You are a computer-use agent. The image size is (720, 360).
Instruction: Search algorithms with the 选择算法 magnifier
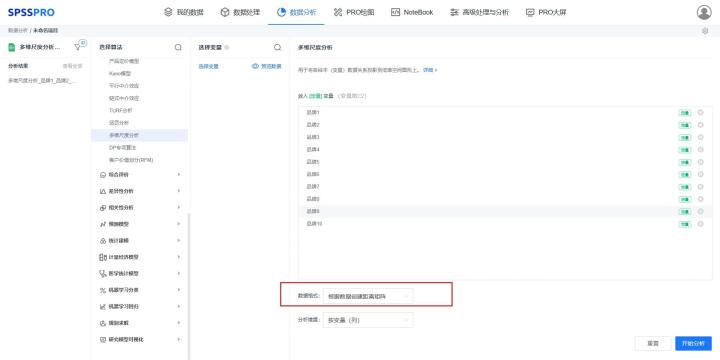(x=178, y=47)
